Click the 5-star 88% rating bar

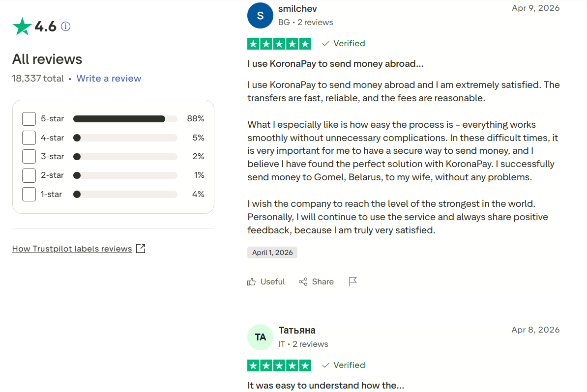click(125, 119)
